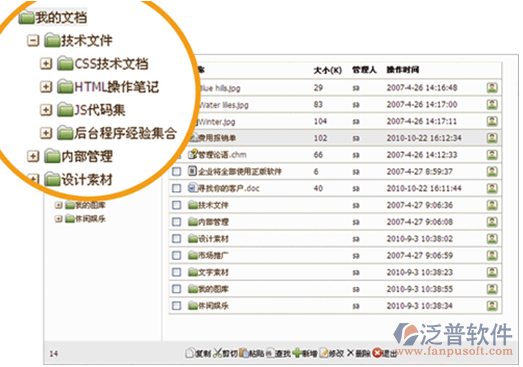This screenshot has height=367, width=523.
Task: Click the 大小(K) column header
Action: [x=328, y=70]
